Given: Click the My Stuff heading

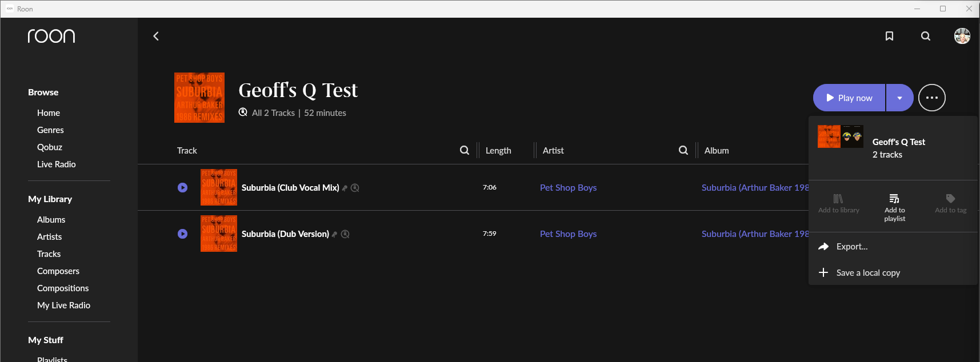Looking at the screenshot, I should click(x=46, y=340).
